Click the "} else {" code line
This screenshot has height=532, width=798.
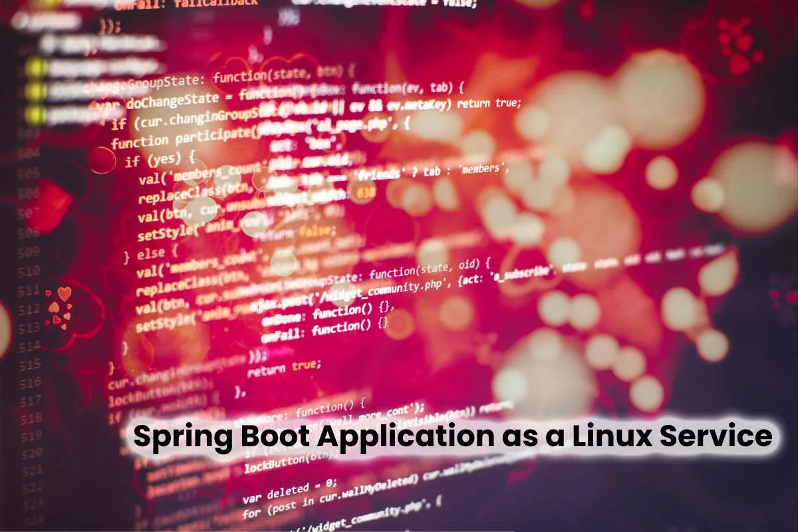[151, 255]
